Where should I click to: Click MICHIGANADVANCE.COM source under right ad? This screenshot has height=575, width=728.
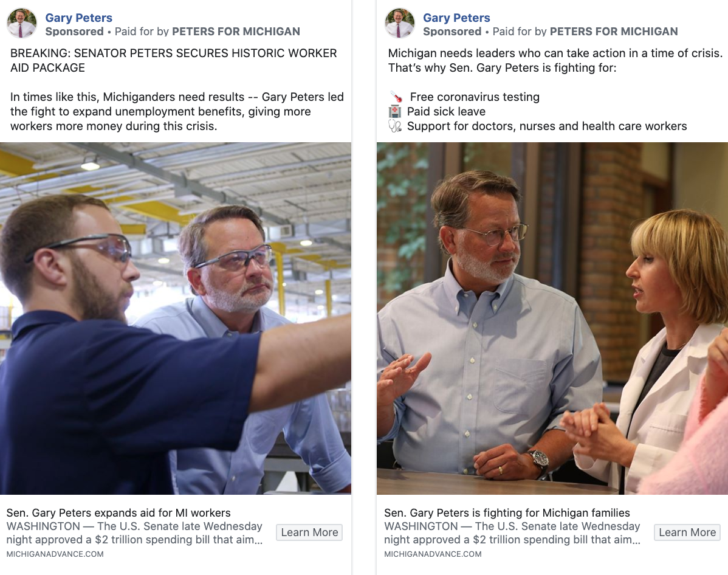click(x=433, y=554)
